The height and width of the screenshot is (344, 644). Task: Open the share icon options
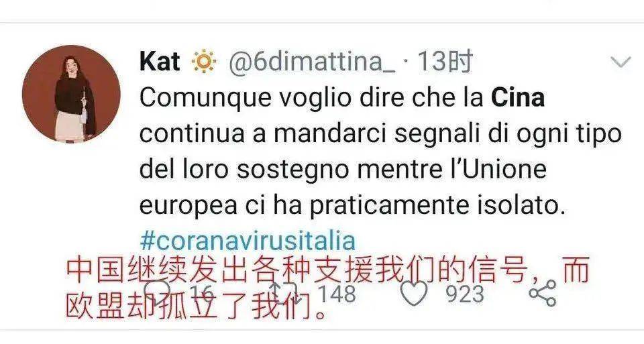pyautogui.click(x=542, y=293)
